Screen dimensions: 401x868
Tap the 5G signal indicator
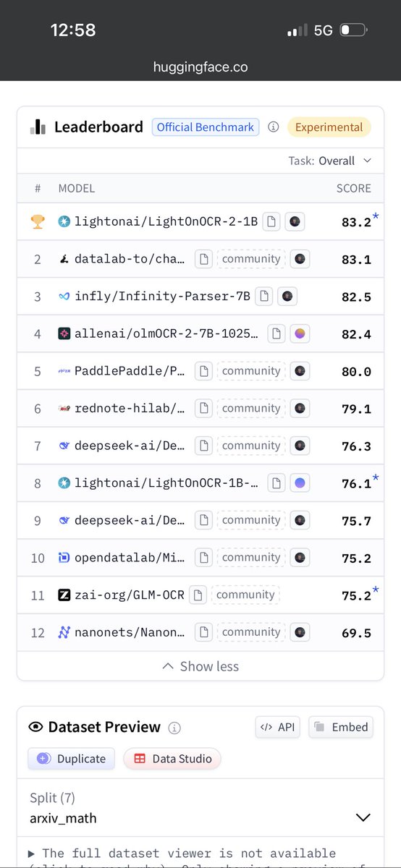[x=324, y=30]
